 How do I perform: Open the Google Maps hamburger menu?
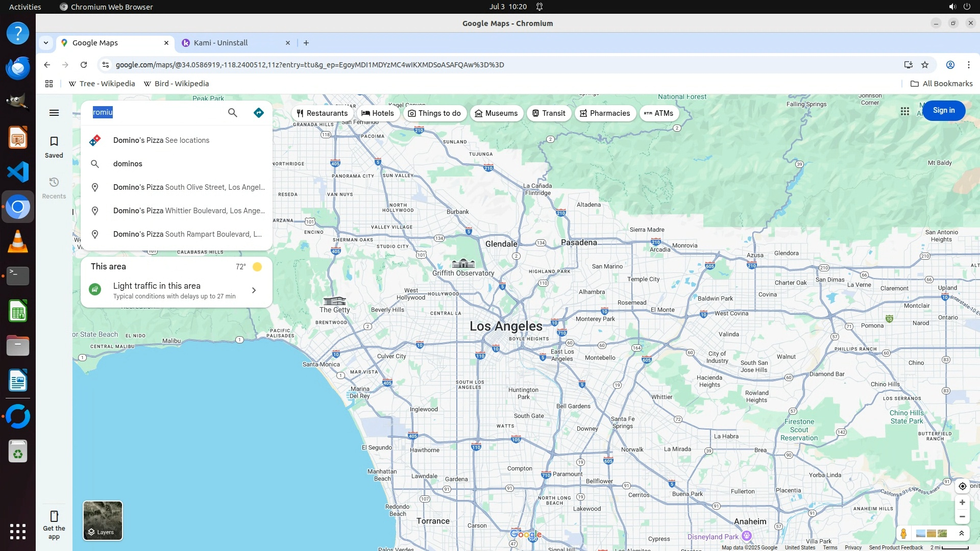54,113
